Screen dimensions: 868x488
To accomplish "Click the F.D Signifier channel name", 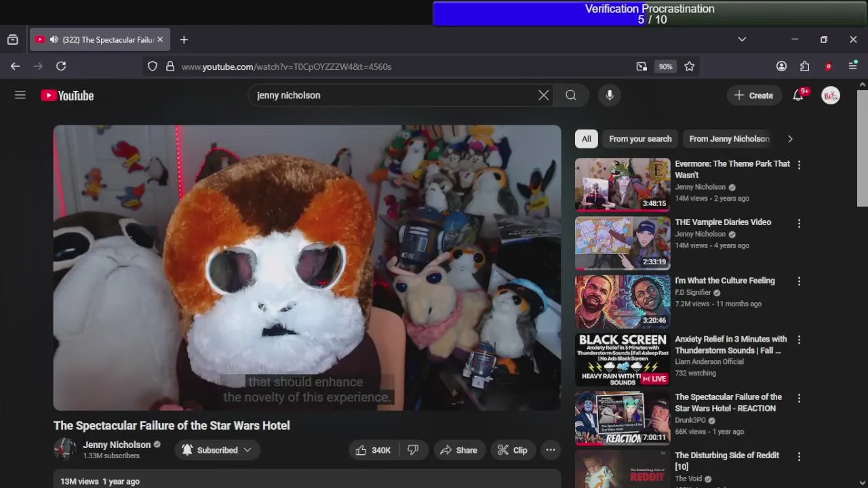I will [693, 293].
